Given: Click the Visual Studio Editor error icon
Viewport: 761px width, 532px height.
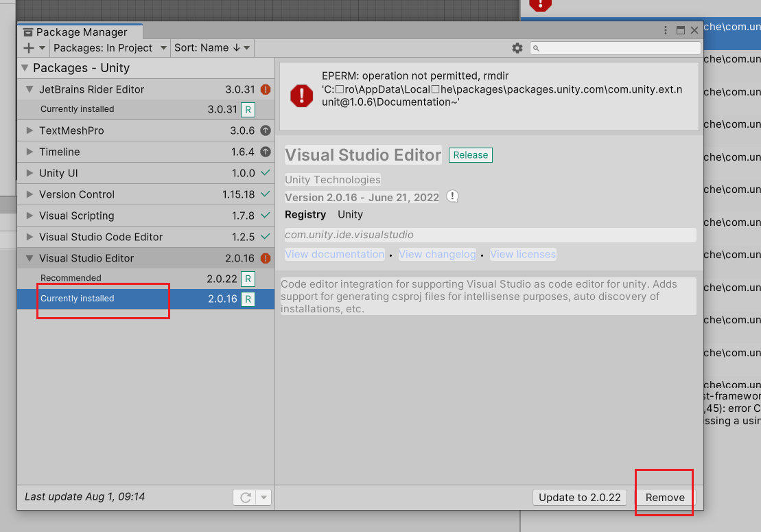Looking at the screenshot, I should pyautogui.click(x=266, y=258).
